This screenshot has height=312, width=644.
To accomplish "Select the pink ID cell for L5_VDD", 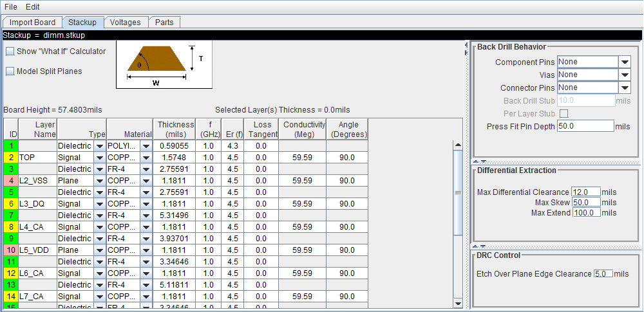I will click(11, 250).
